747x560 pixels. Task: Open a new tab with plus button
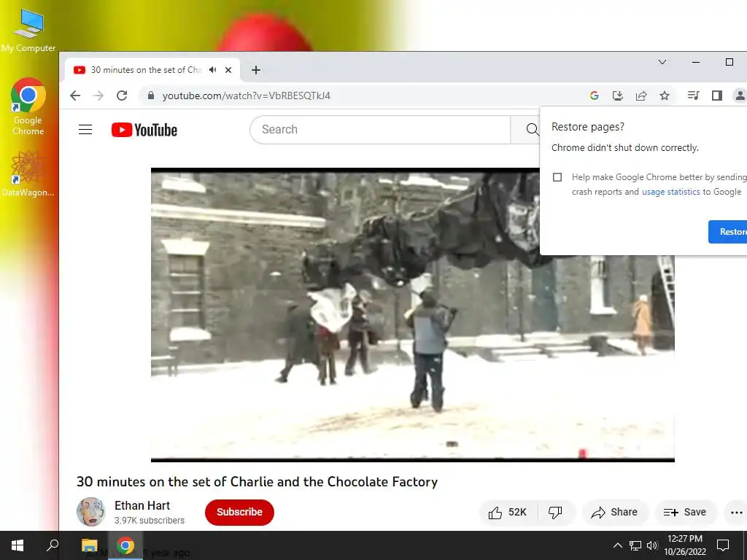click(x=256, y=70)
